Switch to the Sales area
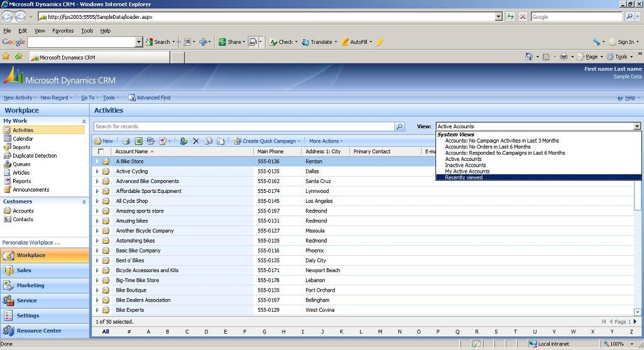 pyautogui.click(x=45, y=270)
